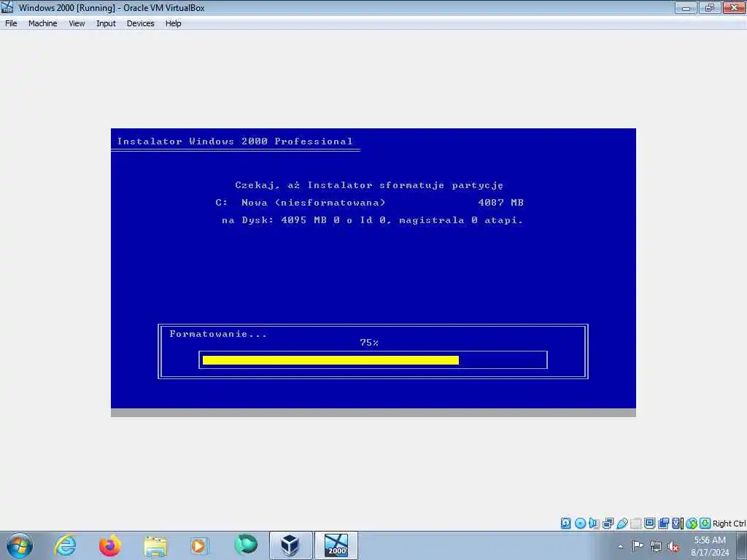This screenshot has width=747, height=560.
Task: Click 'Czekaj, aż Instalator sformatuje partycję' text
Action: click(x=369, y=185)
